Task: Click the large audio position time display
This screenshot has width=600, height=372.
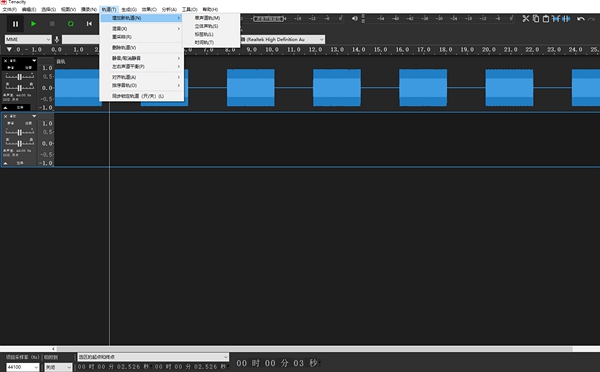Action: point(277,363)
